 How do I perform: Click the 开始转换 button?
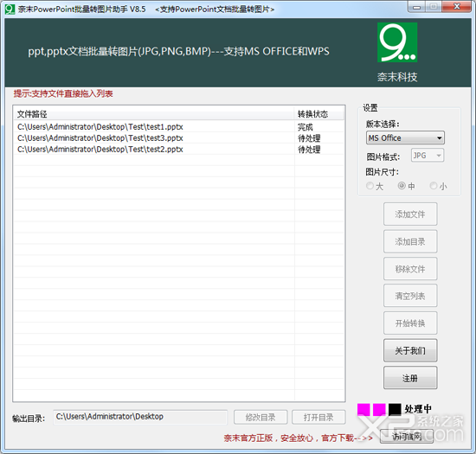410,323
